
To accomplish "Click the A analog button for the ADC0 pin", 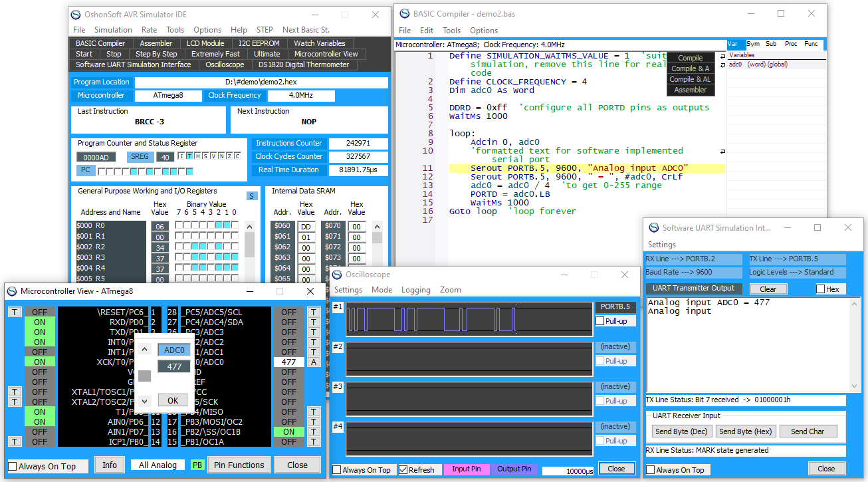I will tap(314, 362).
